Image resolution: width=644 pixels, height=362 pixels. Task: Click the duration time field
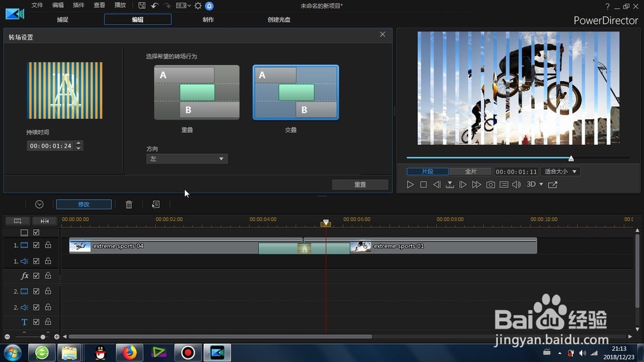click(x=50, y=146)
